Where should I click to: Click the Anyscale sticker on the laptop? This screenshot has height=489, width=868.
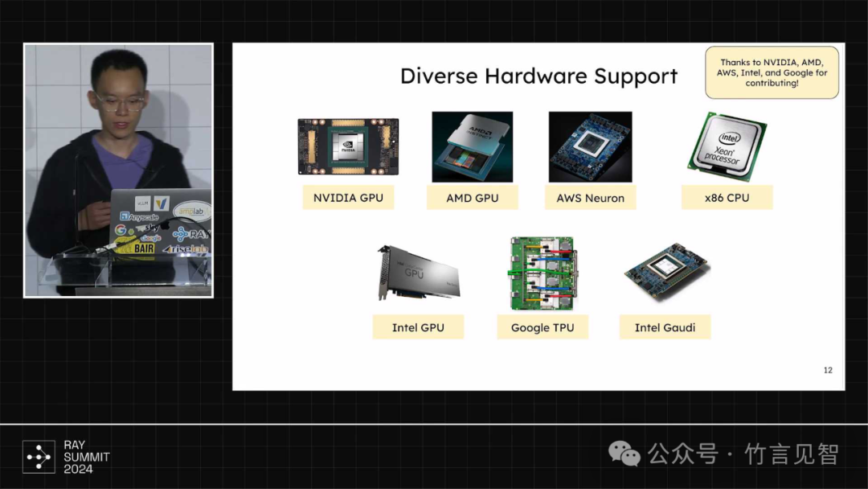pos(140,217)
